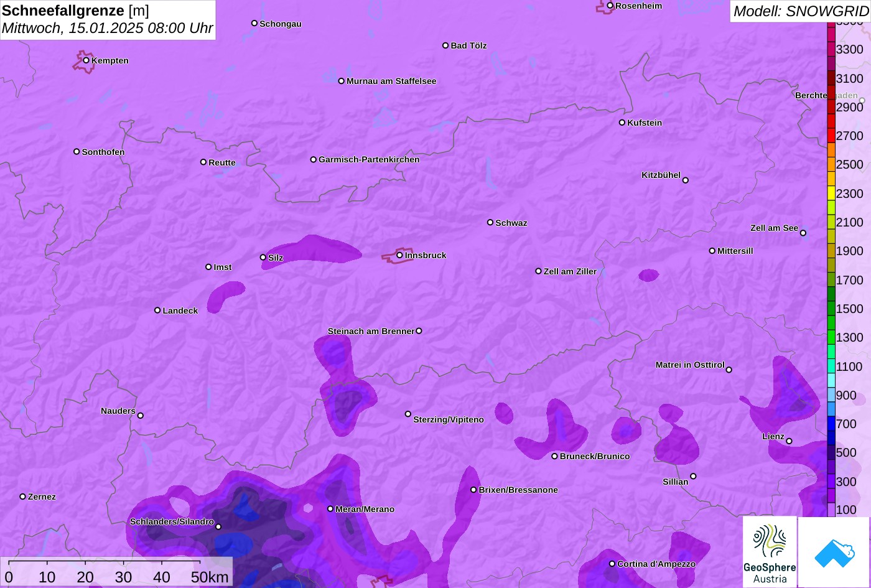Image resolution: width=871 pixels, height=588 pixels.
Task: Click the Meran/Merano marker dot
Action: click(330, 509)
